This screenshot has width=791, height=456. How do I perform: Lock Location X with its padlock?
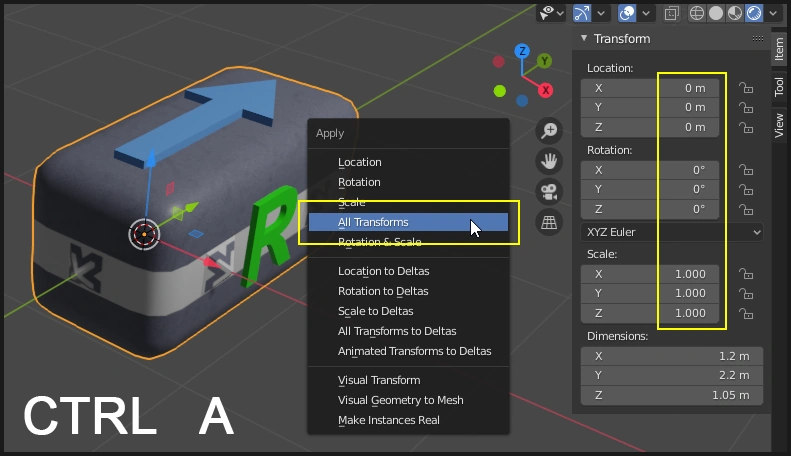(x=746, y=88)
